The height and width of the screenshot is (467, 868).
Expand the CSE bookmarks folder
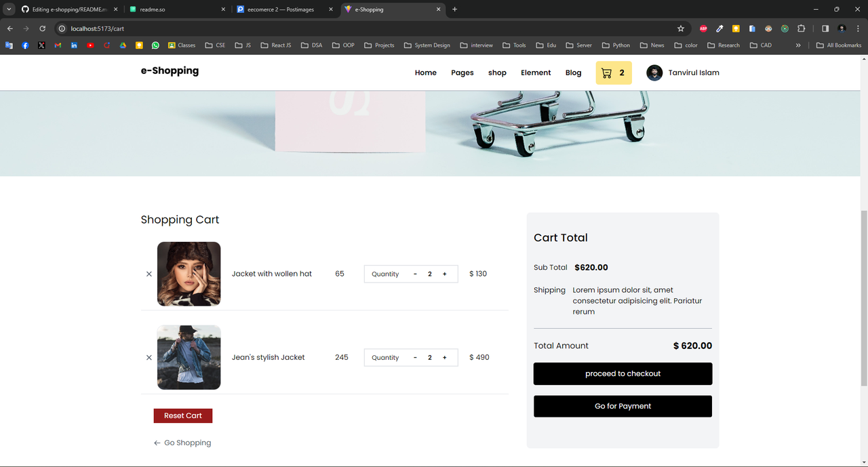215,45
